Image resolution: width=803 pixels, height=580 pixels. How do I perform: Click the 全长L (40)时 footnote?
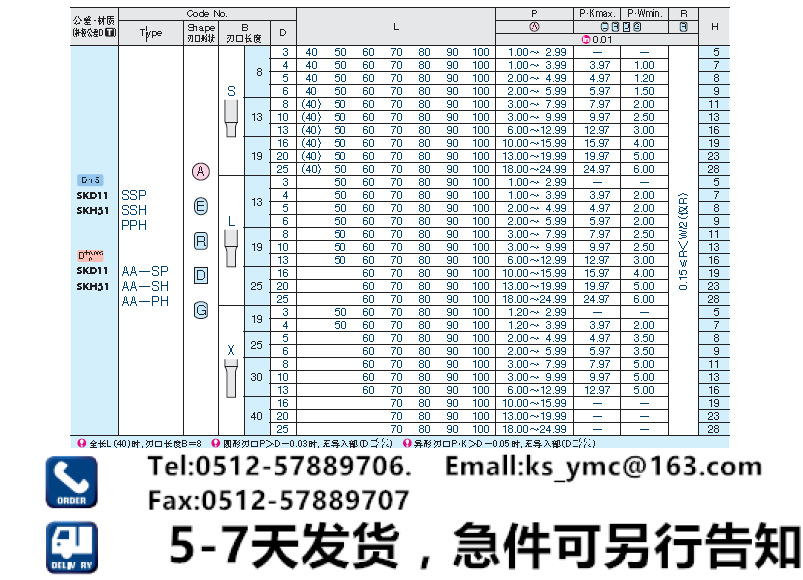coord(145,443)
